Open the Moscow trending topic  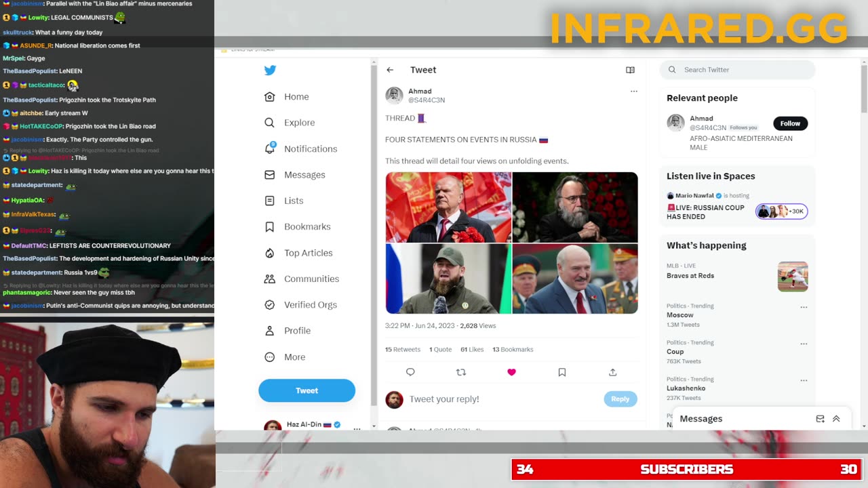tap(680, 315)
